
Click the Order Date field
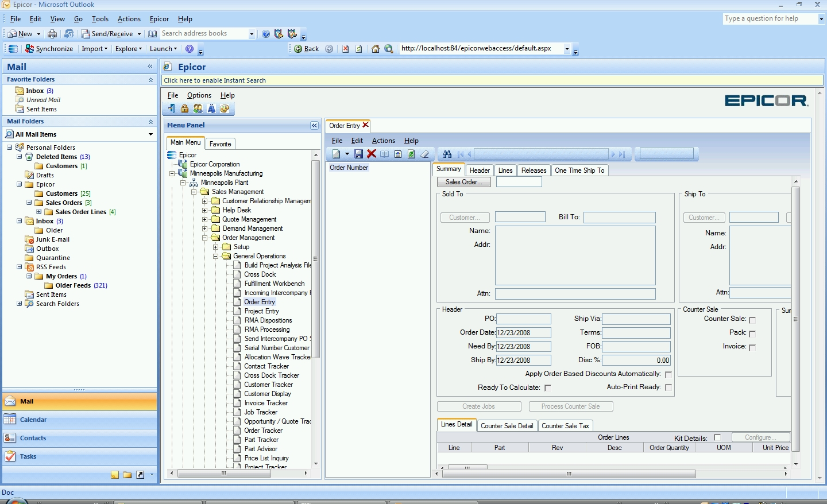[x=524, y=332]
